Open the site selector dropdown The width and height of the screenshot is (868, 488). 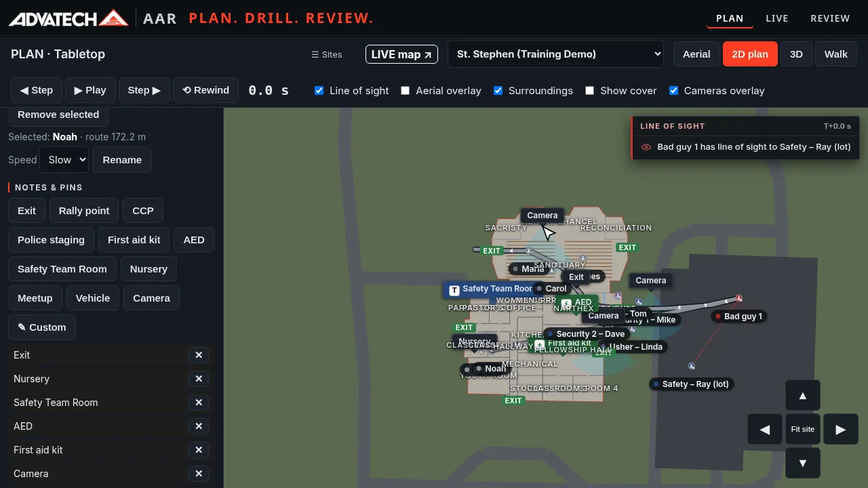tap(555, 54)
